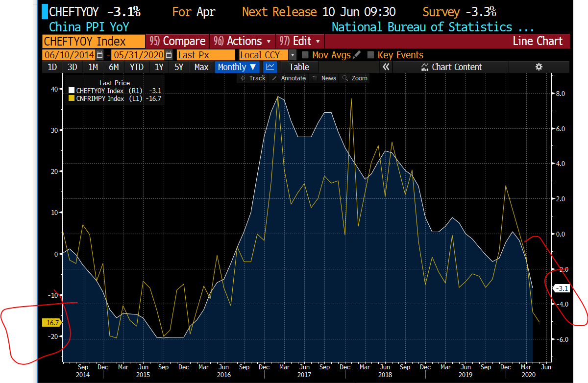Image resolution: width=588 pixels, height=383 pixels.
Task: Select the Max range
Action: 201,67
